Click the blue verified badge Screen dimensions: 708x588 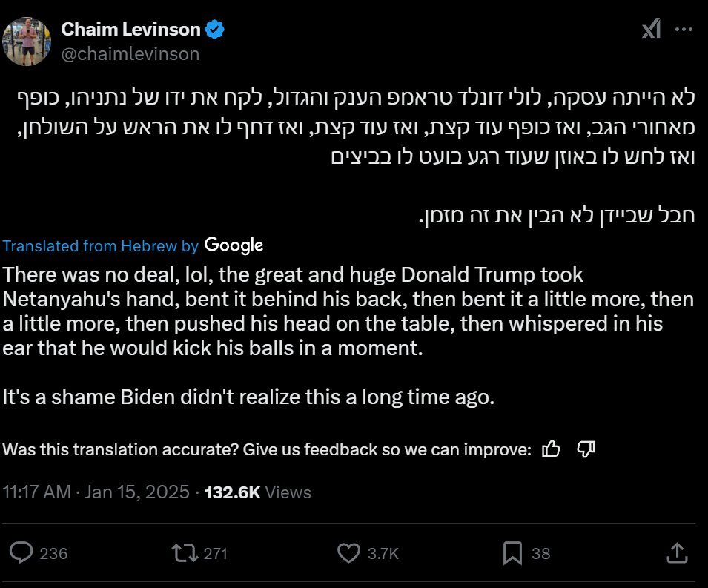[216, 30]
